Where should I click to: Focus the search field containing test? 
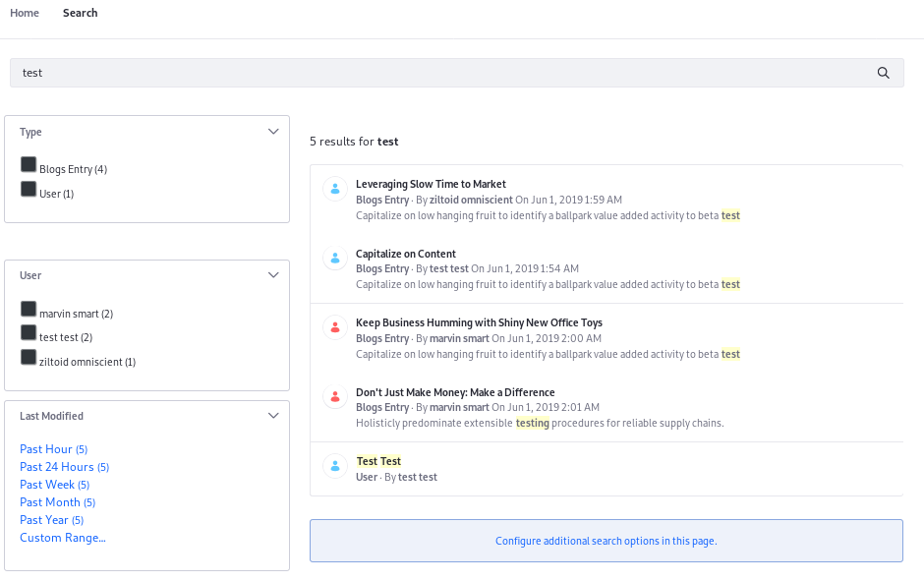[x=457, y=73]
